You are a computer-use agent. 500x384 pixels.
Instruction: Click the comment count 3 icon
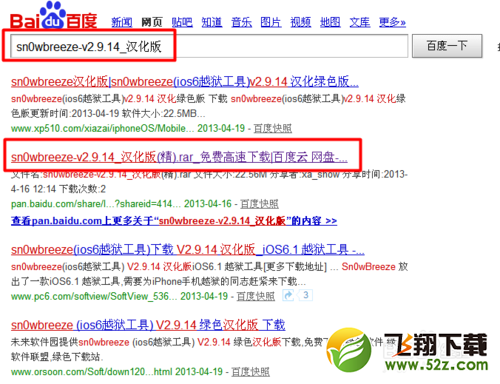(305, 295)
